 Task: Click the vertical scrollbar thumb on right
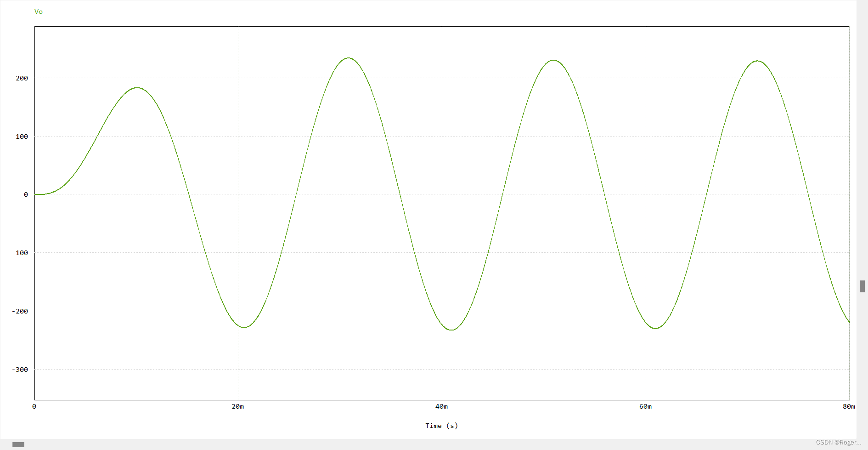862,286
